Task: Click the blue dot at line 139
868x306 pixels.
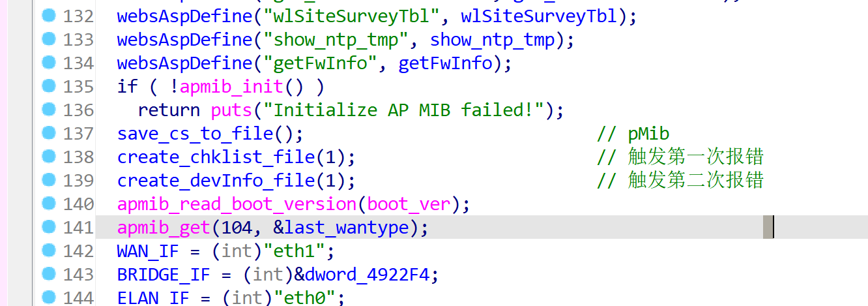Action: click(48, 180)
